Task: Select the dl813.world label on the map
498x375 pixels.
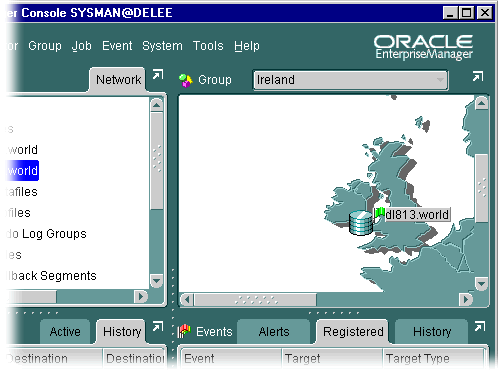Action: coord(417,215)
